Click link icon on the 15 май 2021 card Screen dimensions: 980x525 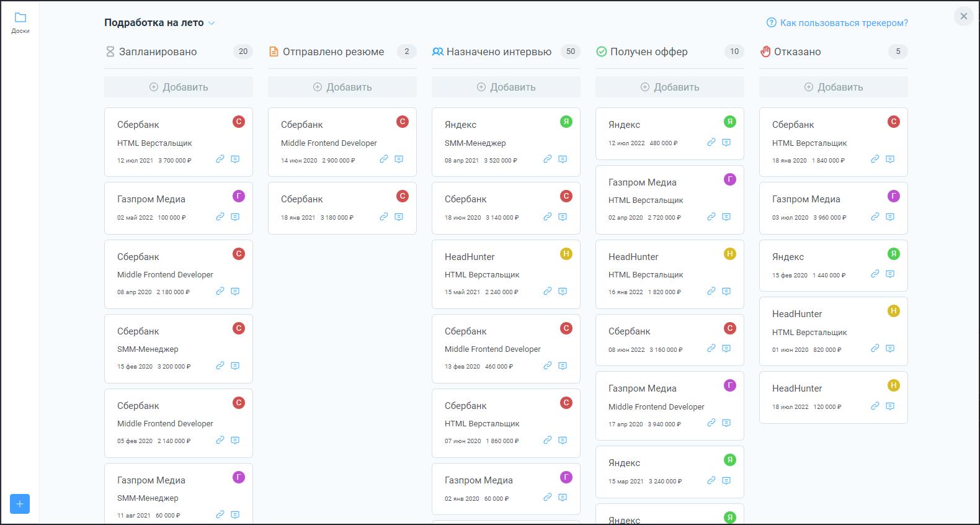tap(548, 291)
